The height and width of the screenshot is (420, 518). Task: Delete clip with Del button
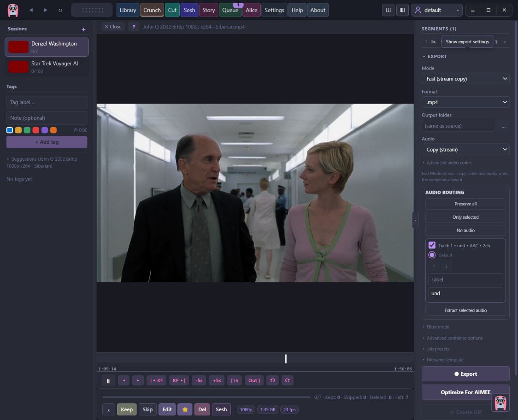[202, 409]
